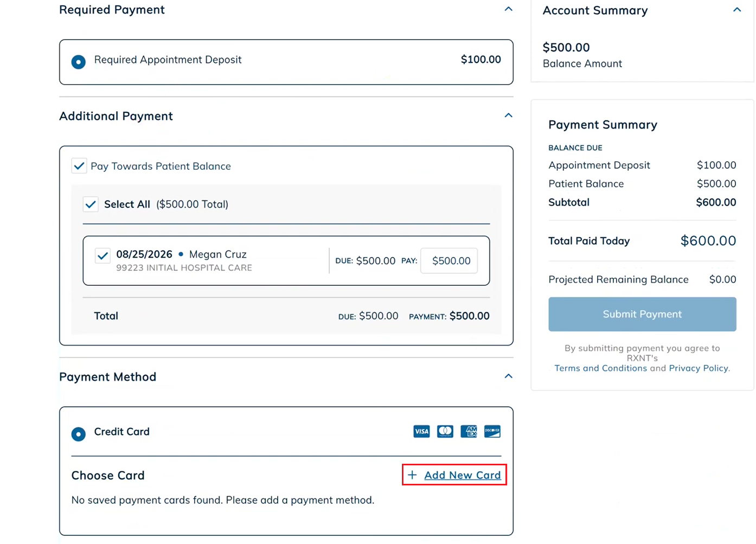Click the American Express icon
The height and width of the screenshot is (544, 756).
coord(469,431)
